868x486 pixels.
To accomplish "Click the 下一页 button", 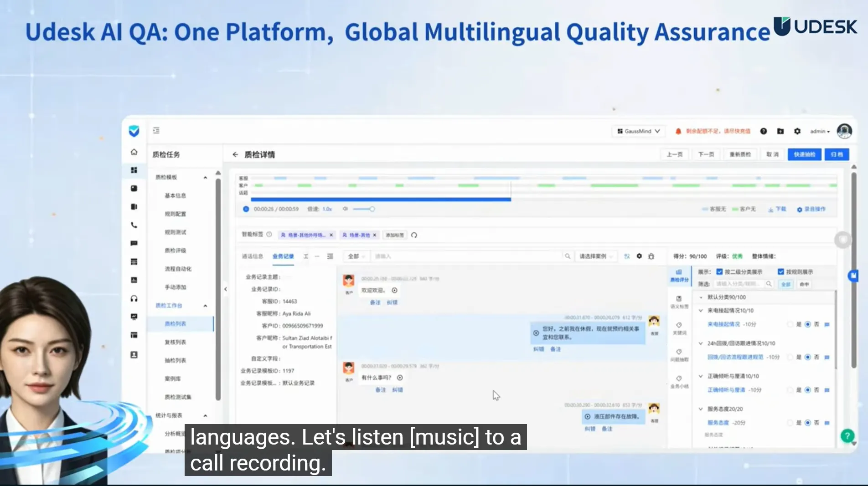I will coord(706,154).
